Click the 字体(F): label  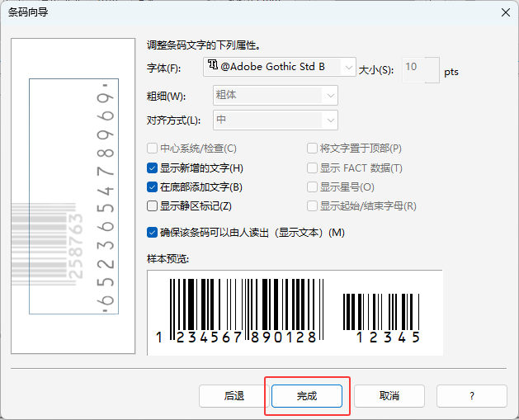click(x=164, y=68)
